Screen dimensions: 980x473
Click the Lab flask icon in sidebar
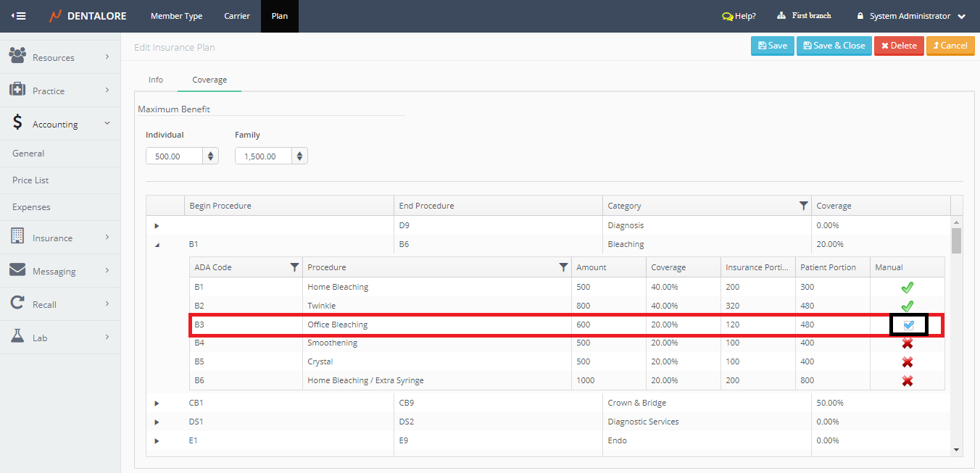(17, 337)
